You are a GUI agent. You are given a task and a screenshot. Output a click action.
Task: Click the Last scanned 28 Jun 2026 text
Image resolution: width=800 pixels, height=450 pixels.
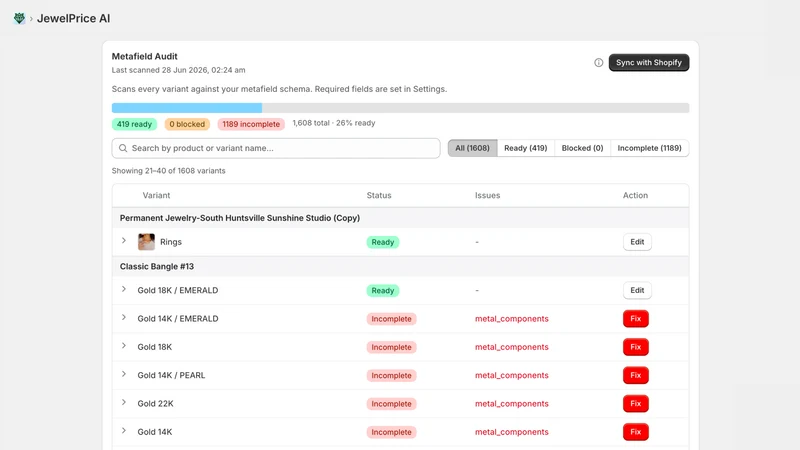pos(179,70)
